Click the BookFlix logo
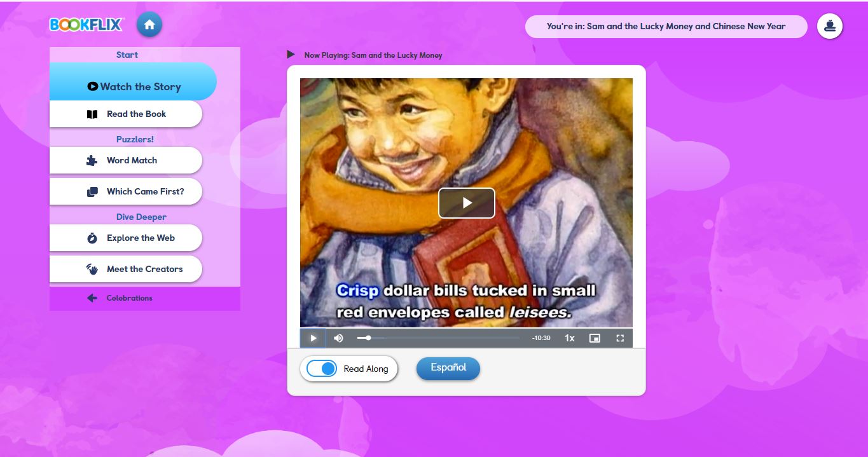 (x=86, y=25)
